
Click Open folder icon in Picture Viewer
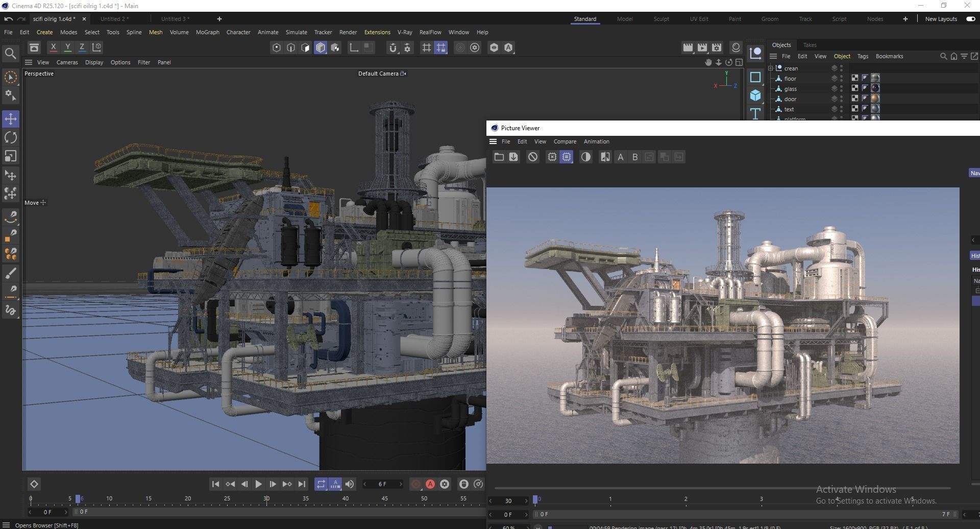(499, 157)
